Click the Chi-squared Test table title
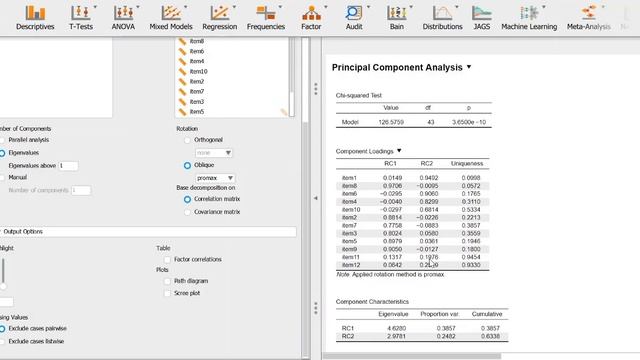Screen dimensions: 640x360 (x=359, y=96)
